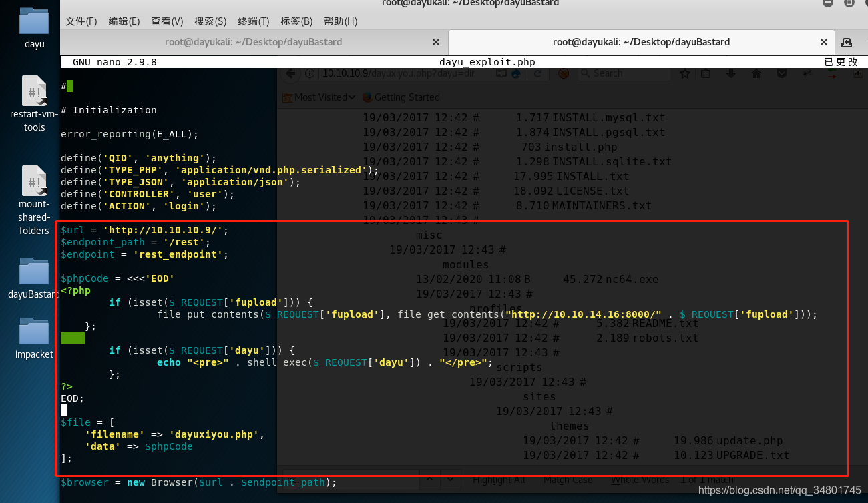Select the restart-vm-tools desktop script icon
The width and height of the screenshot is (868, 503).
[x=34, y=91]
